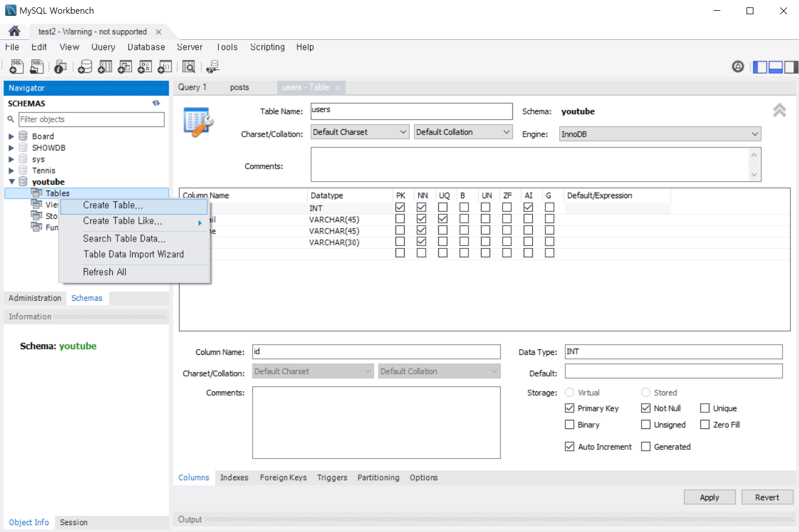Image resolution: width=799 pixels, height=532 pixels.
Task: Click the create new function icon
Action: (x=165, y=67)
